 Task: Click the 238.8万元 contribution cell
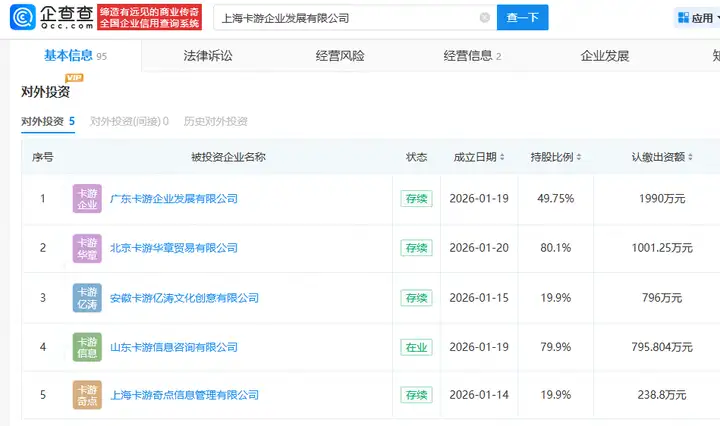coord(662,395)
